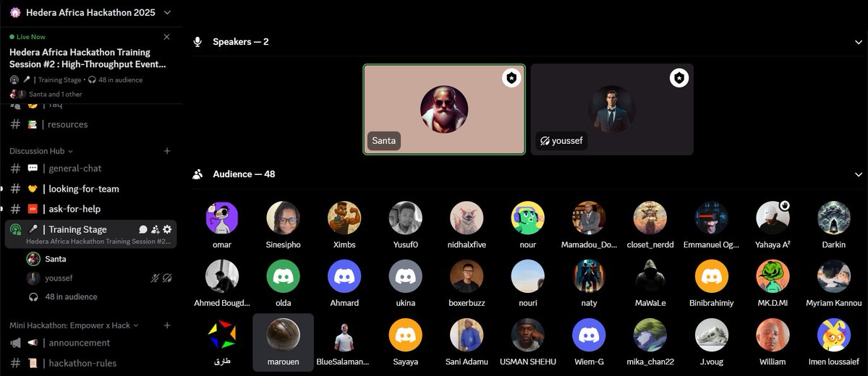
Task: Click Sinesipho's avatar in audience
Action: click(284, 218)
